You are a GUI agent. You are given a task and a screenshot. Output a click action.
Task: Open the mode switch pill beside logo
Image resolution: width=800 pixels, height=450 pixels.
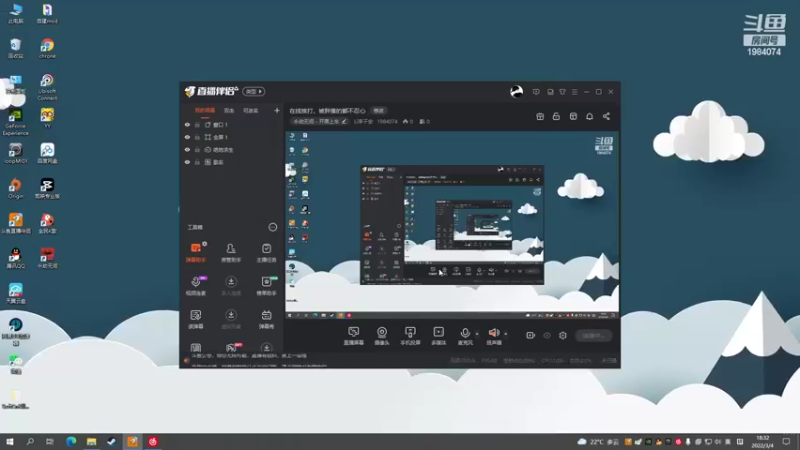(254, 91)
